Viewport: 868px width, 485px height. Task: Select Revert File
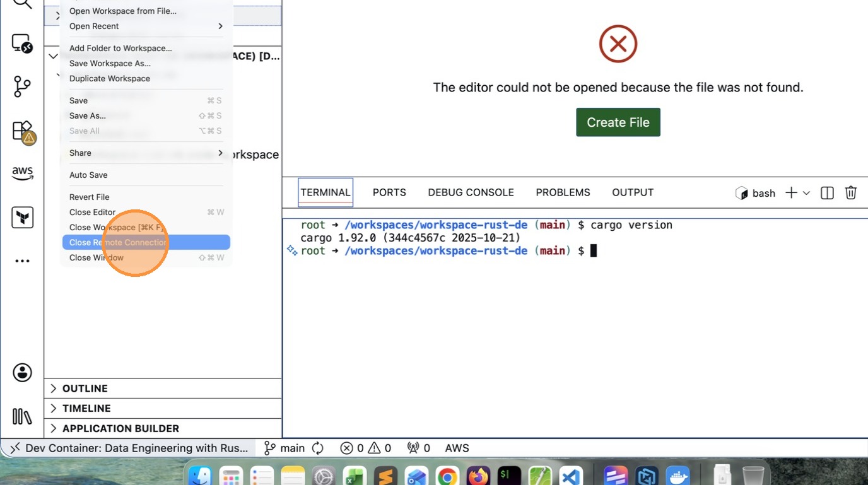(146, 197)
